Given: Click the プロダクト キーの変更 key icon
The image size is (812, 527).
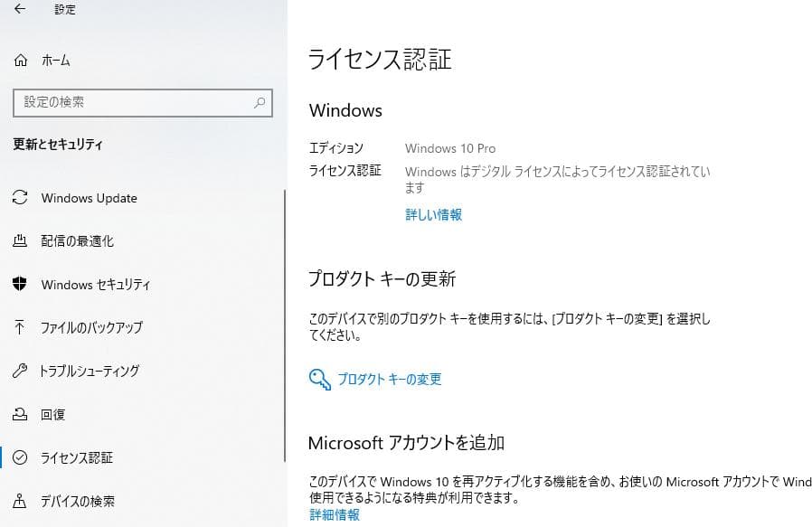Looking at the screenshot, I should pos(318,379).
